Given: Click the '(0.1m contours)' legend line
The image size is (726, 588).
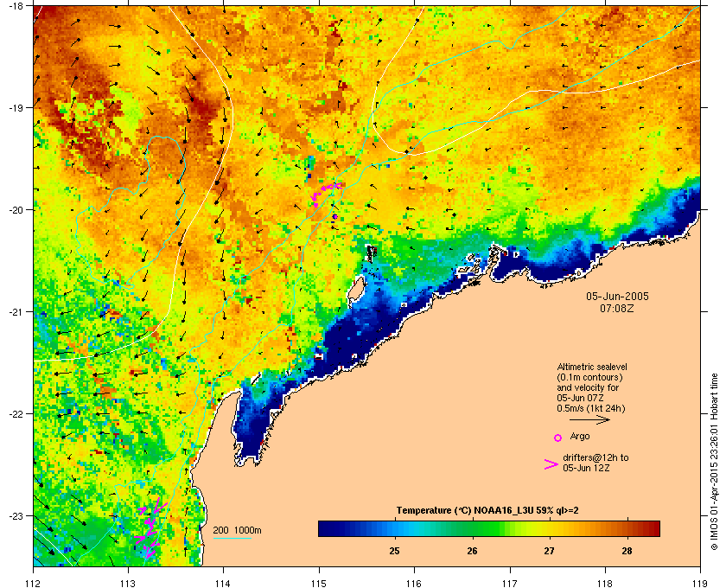Looking at the screenshot, I should pos(589,377).
